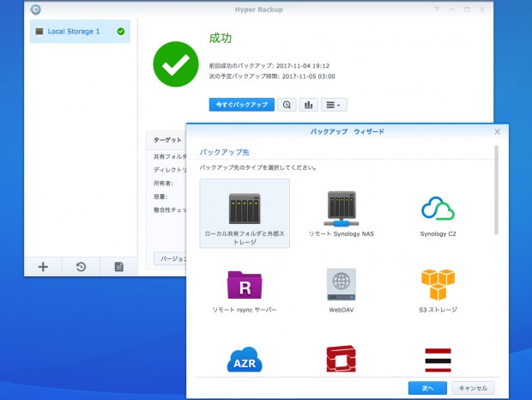The width and height of the screenshot is (532, 400).
Task: Pick the red and black striped icon
Action: [438, 360]
